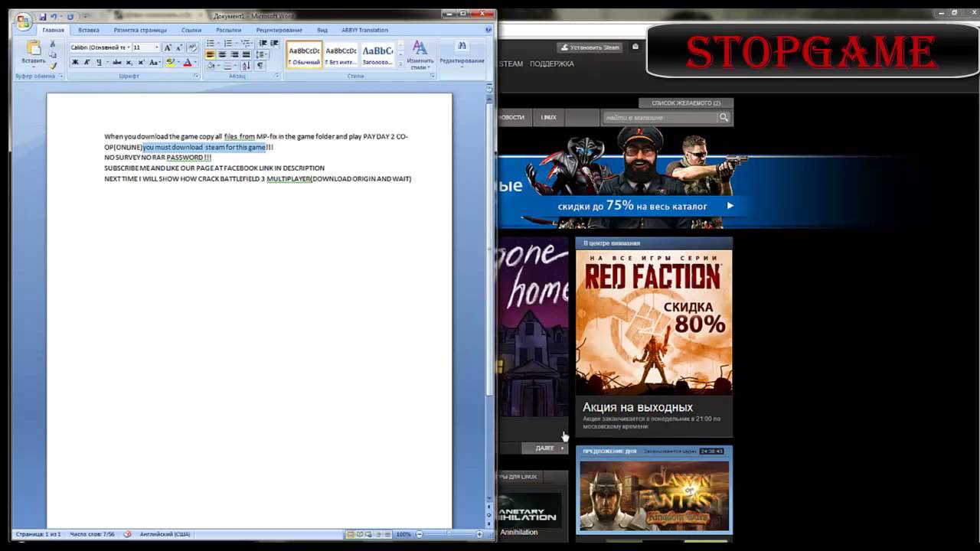Align paragraph text to the right

pos(234,55)
